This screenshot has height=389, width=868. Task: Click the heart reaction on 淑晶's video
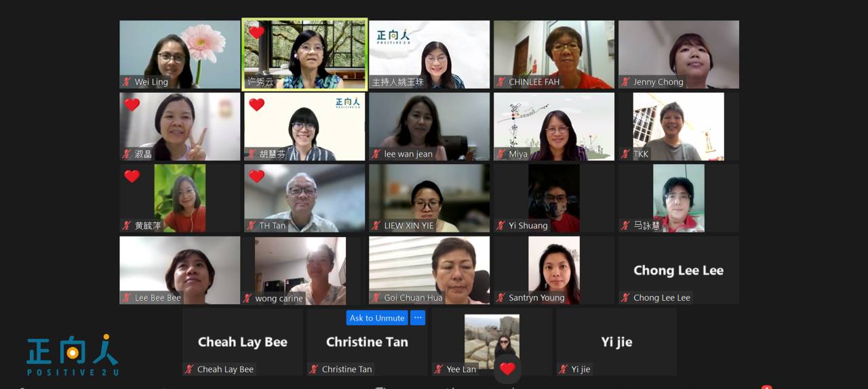[x=132, y=104]
